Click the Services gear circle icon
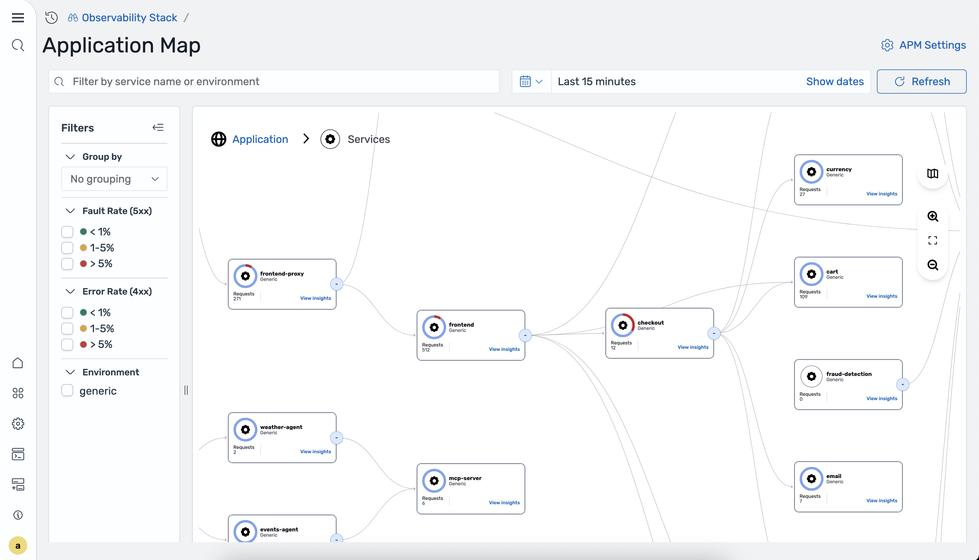Screen dimensions: 979x560 click(x=330, y=139)
